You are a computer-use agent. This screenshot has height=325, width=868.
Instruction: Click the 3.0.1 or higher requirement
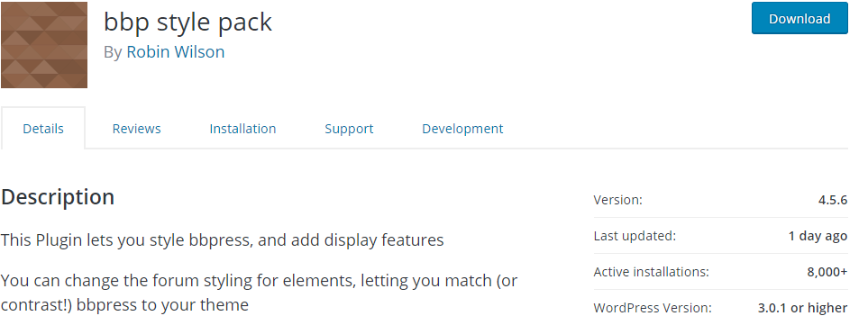[x=802, y=308]
